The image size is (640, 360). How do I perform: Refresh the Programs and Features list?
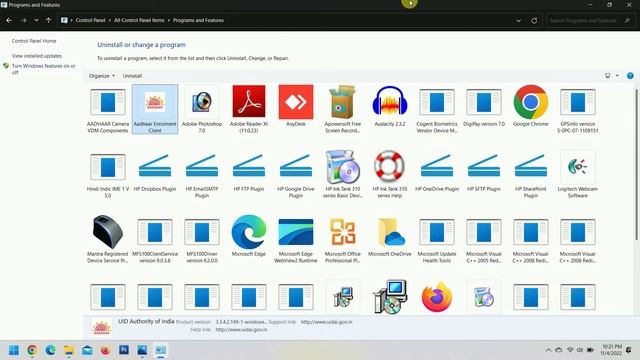[534, 20]
